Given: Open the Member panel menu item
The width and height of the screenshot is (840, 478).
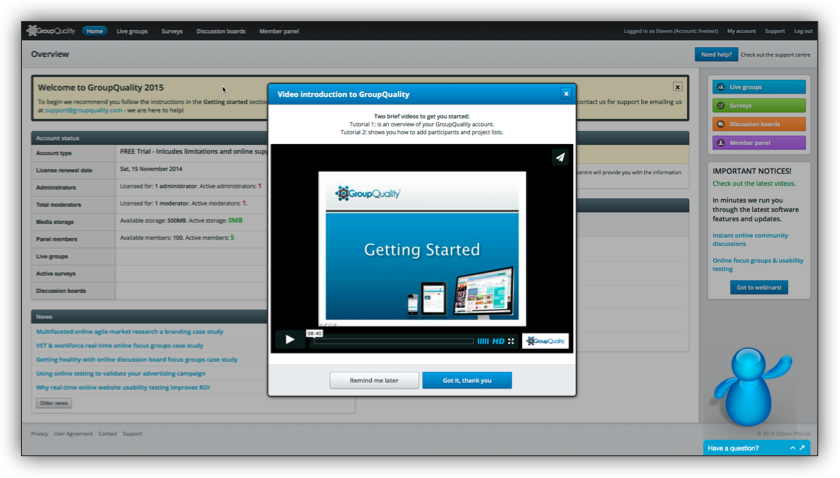Looking at the screenshot, I should tap(279, 31).
